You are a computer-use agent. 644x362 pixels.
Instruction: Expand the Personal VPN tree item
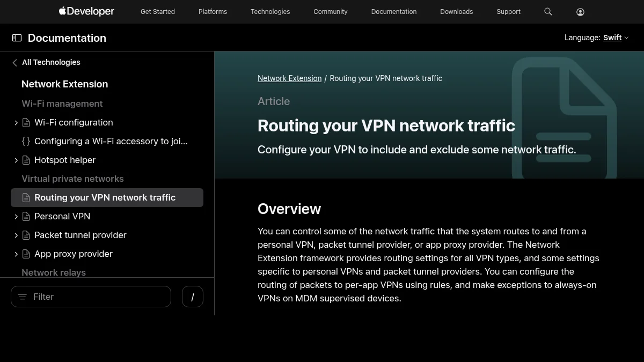tap(16, 217)
